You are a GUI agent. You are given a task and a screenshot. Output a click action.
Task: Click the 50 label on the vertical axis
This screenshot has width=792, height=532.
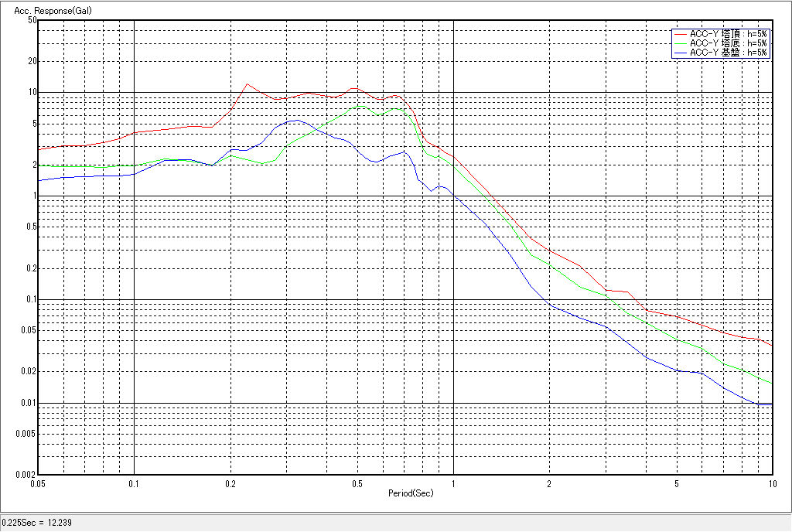[32, 20]
